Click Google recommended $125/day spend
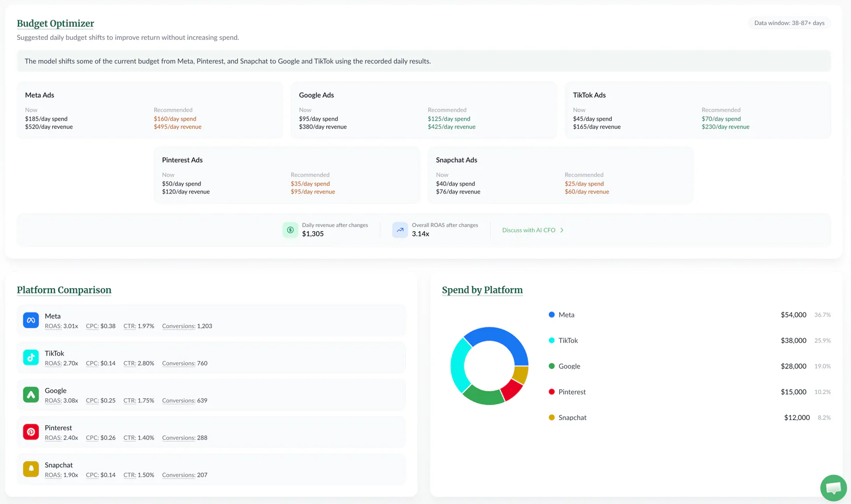 click(x=449, y=119)
